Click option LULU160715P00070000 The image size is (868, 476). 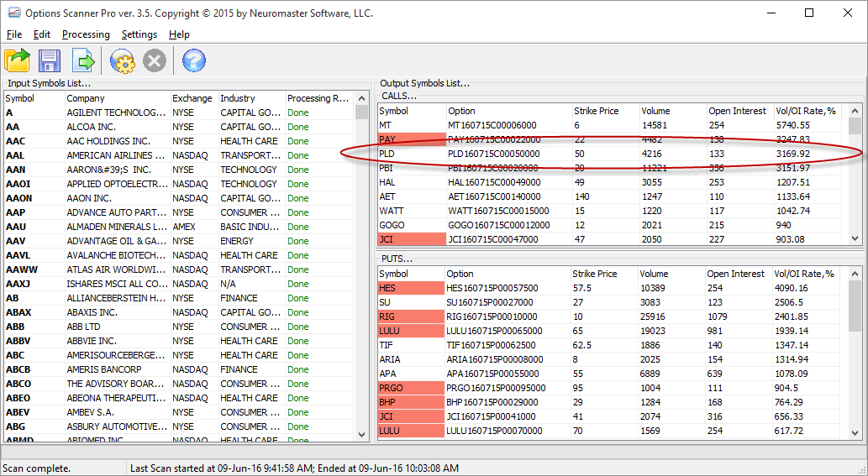click(494, 432)
